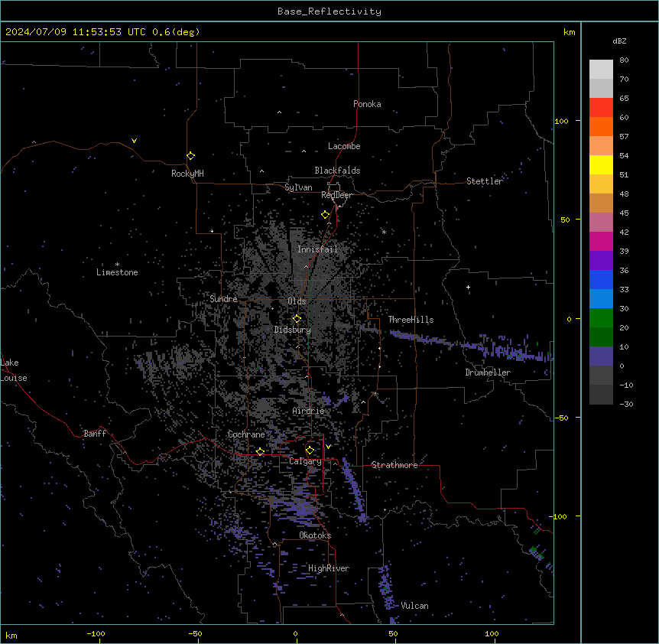Click the Lake Louise label
Viewport: 659px width, 644px height.
pos(14,370)
